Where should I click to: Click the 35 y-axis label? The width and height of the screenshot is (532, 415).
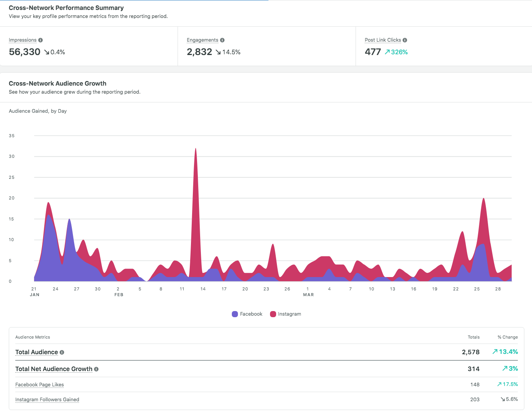pos(12,136)
